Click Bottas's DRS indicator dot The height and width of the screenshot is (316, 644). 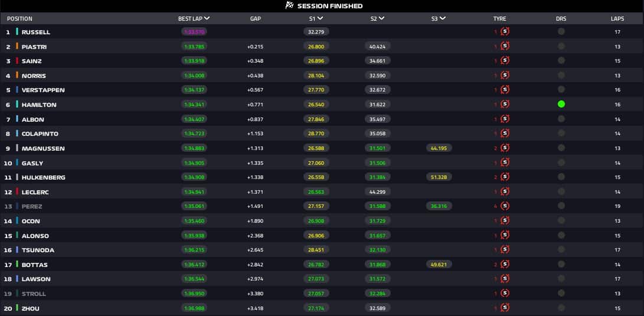pos(561,264)
